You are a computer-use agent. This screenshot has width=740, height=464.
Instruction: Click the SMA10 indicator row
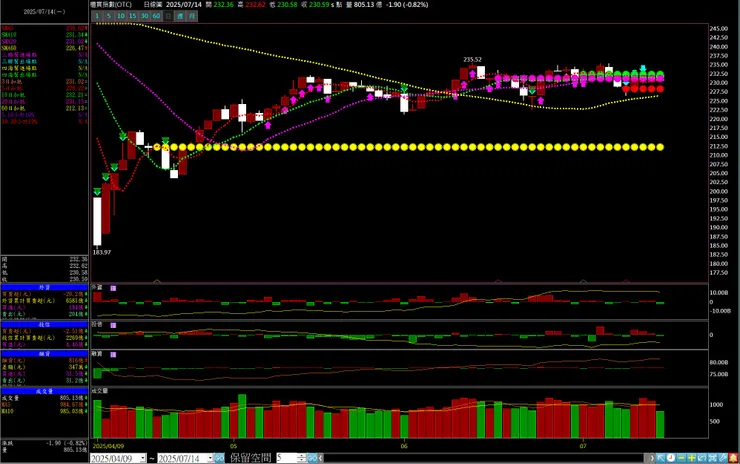pos(44,35)
